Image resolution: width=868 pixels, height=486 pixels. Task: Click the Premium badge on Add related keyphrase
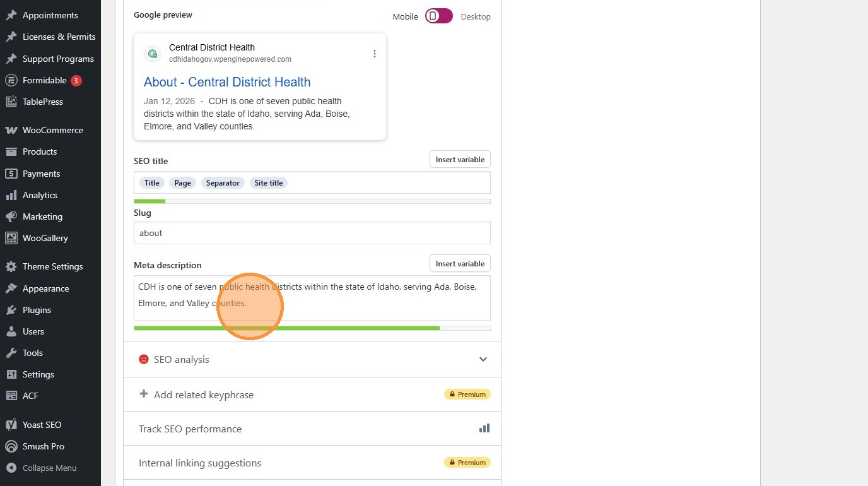(x=467, y=394)
